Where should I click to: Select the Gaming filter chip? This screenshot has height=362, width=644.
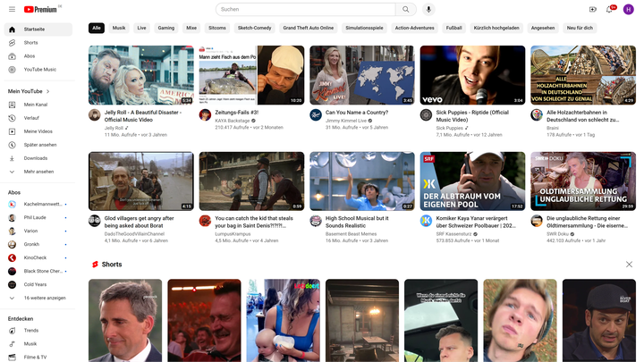(166, 28)
